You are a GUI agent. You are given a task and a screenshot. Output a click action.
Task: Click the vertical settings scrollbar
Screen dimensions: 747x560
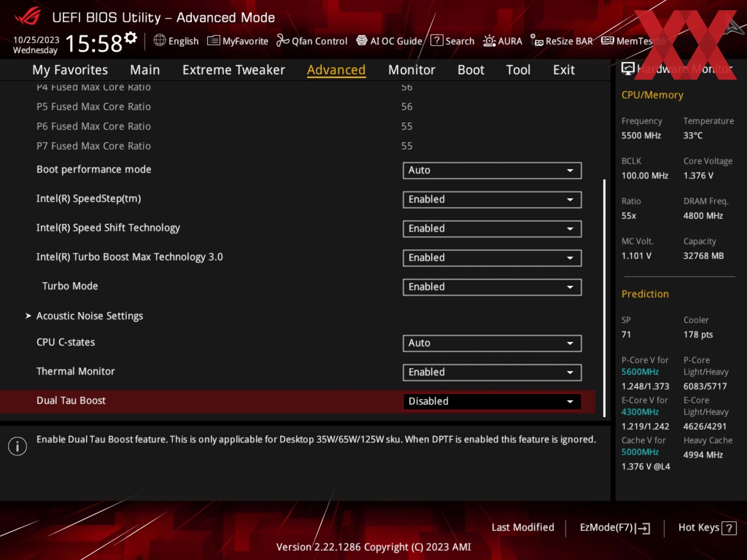coord(604,298)
